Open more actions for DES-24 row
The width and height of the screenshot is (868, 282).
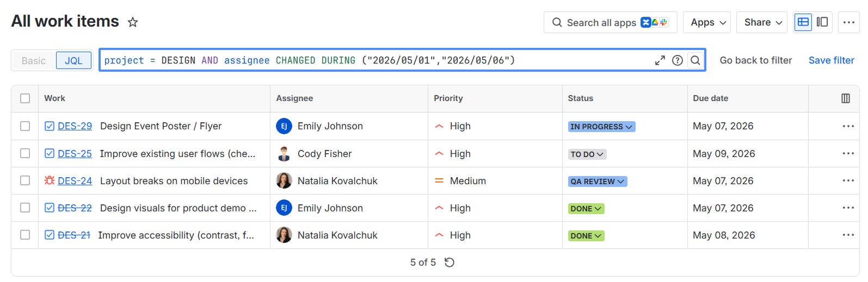click(848, 180)
